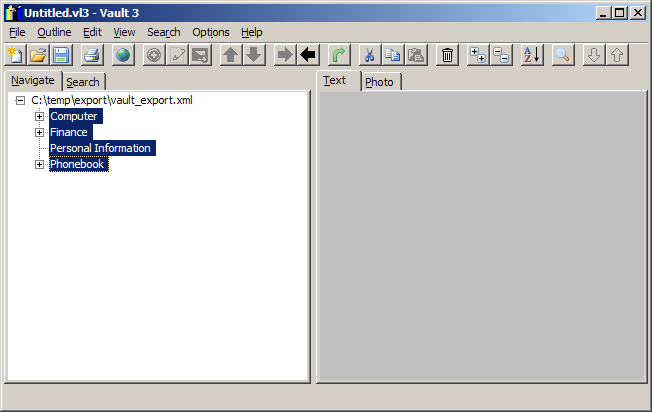Open the Options menu
Viewport: 652px width, 412px height.
coord(210,32)
